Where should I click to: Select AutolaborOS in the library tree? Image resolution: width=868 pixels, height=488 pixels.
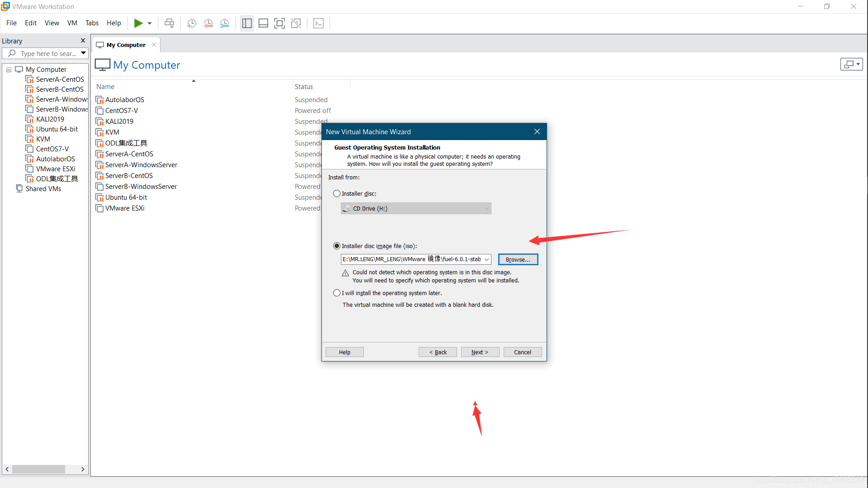point(55,159)
